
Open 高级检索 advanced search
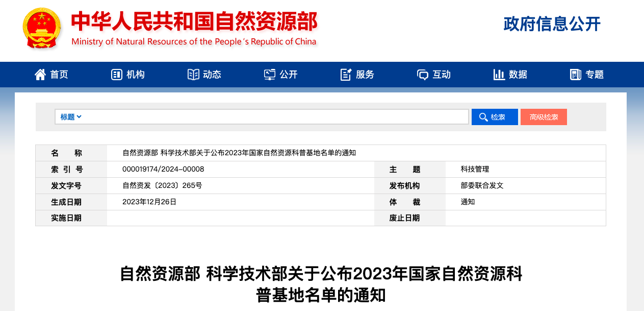[544, 117]
